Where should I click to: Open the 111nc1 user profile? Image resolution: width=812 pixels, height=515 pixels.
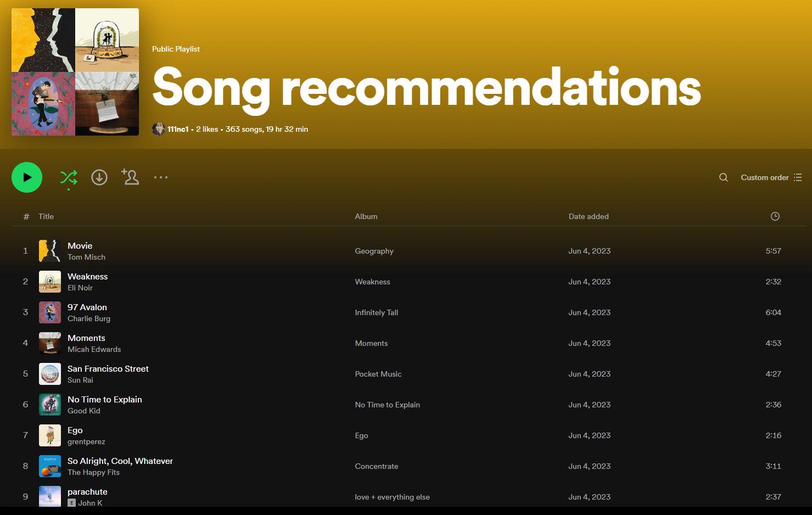178,129
